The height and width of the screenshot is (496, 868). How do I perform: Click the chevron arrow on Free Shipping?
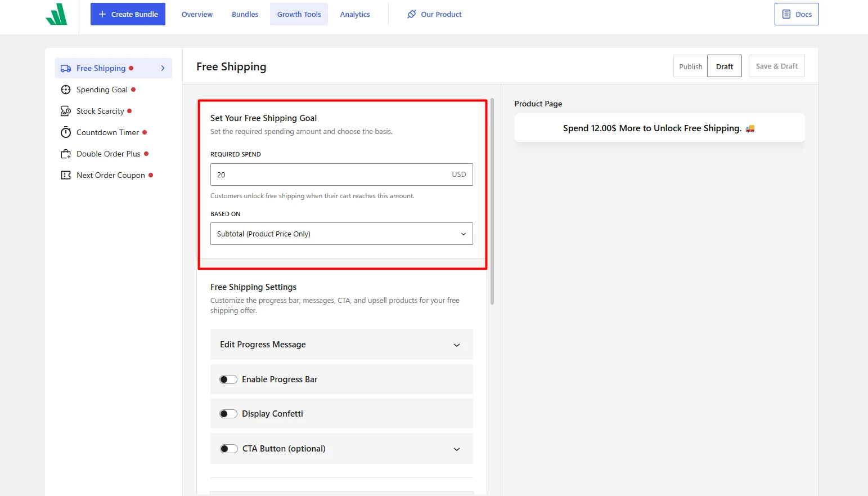pos(163,68)
